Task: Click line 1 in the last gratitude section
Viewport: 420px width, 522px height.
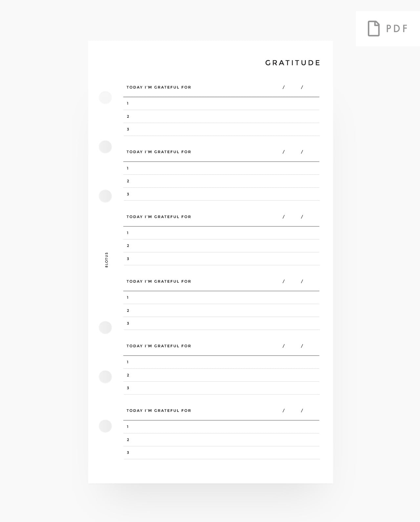Action: (221, 427)
